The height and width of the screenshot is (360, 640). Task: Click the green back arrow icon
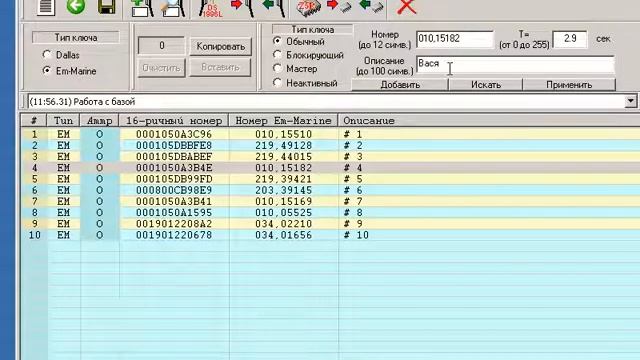(76, 7)
